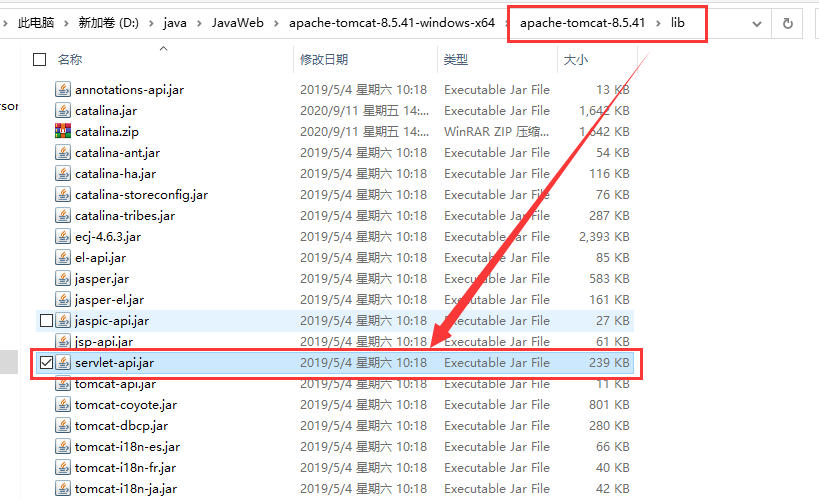The image size is (819, 501).
Task: Click the WinRAR ZIP type cell
Action: [x=496, y=132]
